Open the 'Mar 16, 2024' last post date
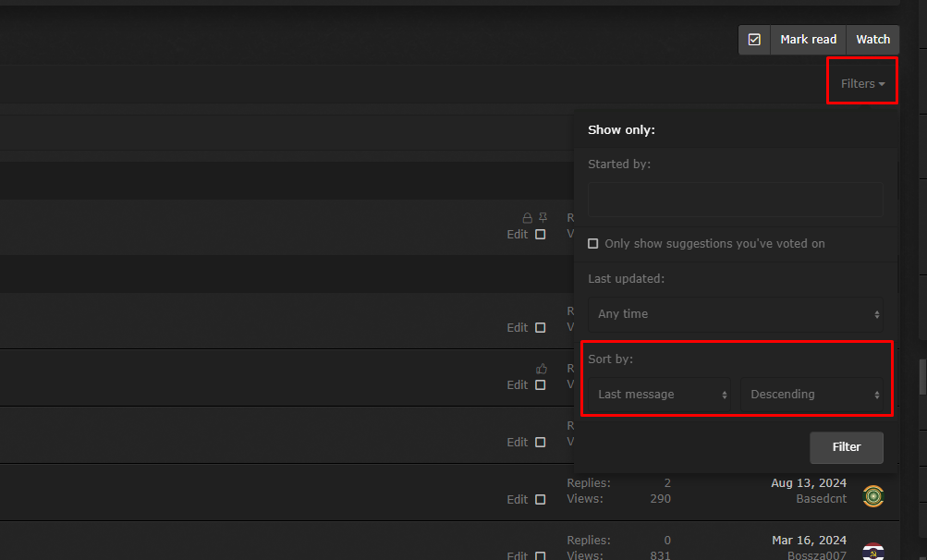Screen dimensions: 927x560 coord(809,540)
